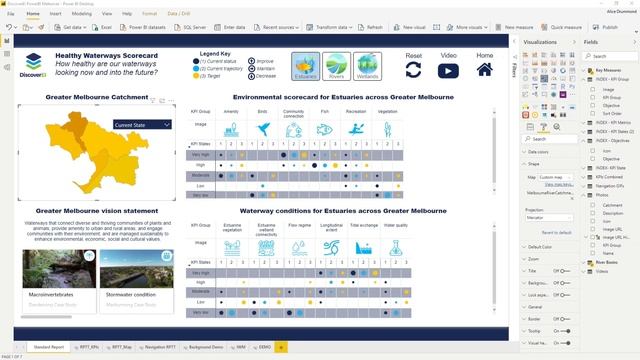Open the Map Custom map dropdown
640x360 pixels.
tap(555, 178)
